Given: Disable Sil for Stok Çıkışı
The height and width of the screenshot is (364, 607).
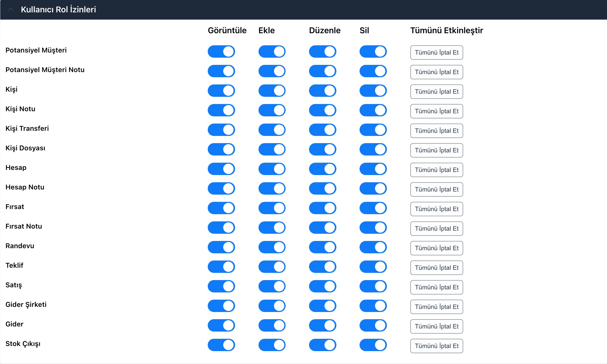Looking at the screenshot, I should pos(373,345).
